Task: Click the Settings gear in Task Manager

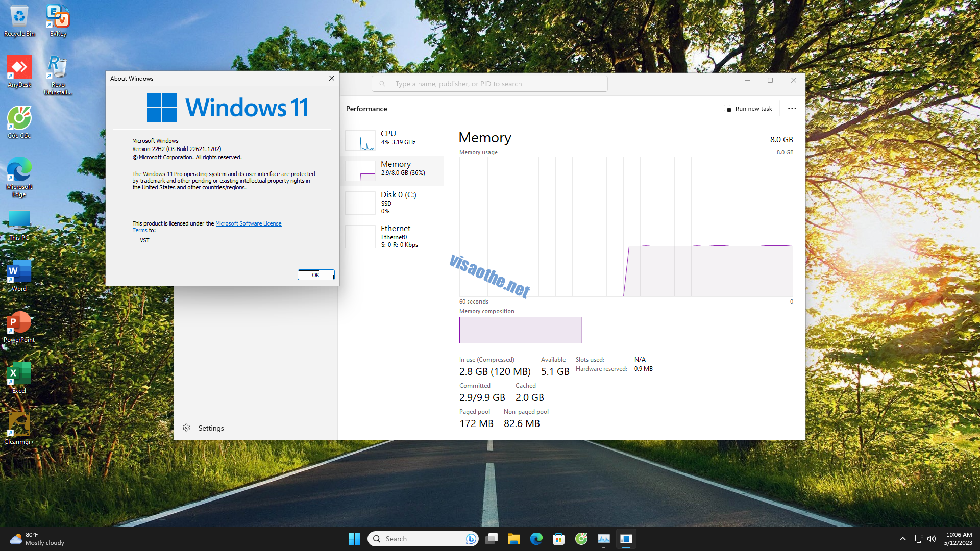Action: point(186,428)
